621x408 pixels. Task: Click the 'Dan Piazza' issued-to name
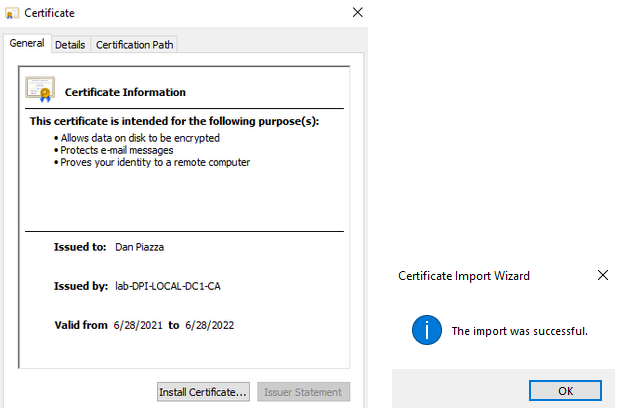(139, 247)
